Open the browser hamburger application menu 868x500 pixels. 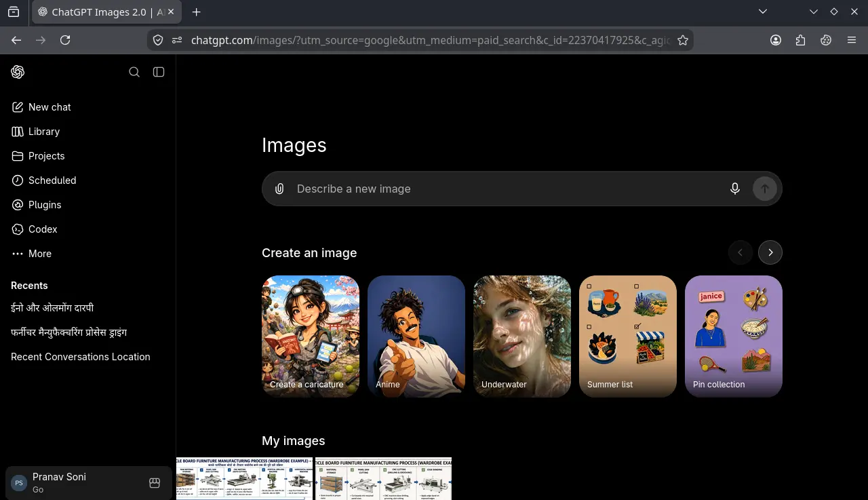852,40
